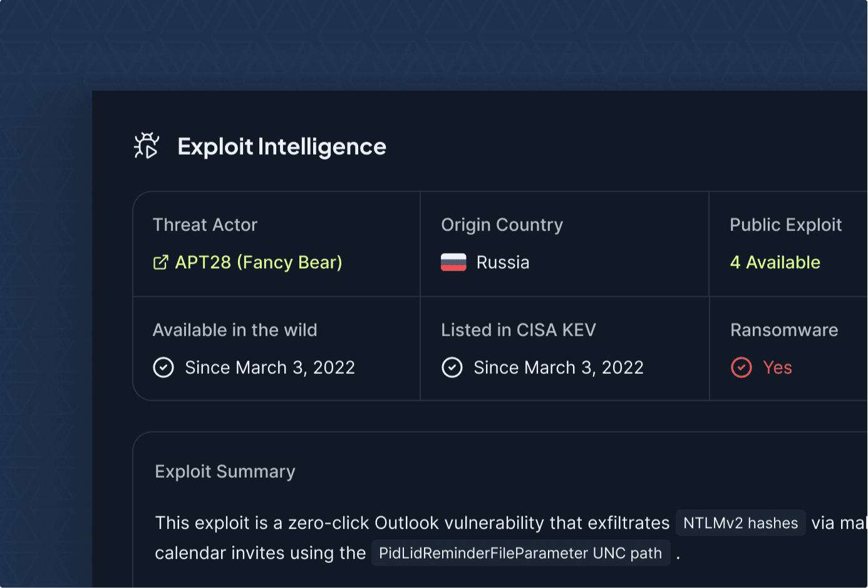Viewport: 868px width, 588px height.
Task: Click the Exploit Intelligence heading
Action: [x=282, y=147]
